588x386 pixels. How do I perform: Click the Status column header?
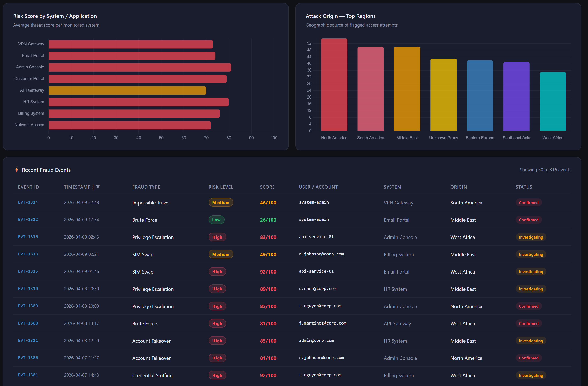click(524, 187)
